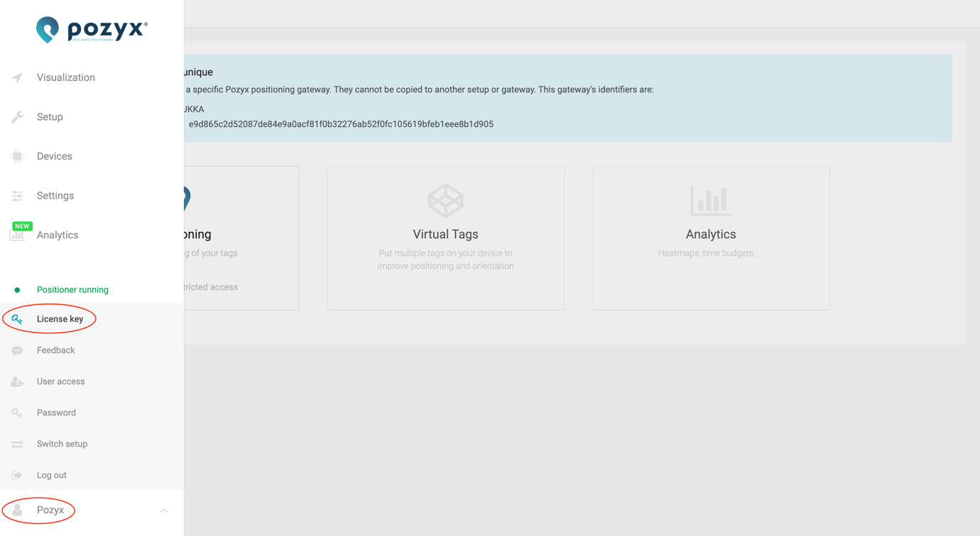Viewport: 980px width, 536px height.
Task: Open the Settings page label
Action: click(55, 196)
